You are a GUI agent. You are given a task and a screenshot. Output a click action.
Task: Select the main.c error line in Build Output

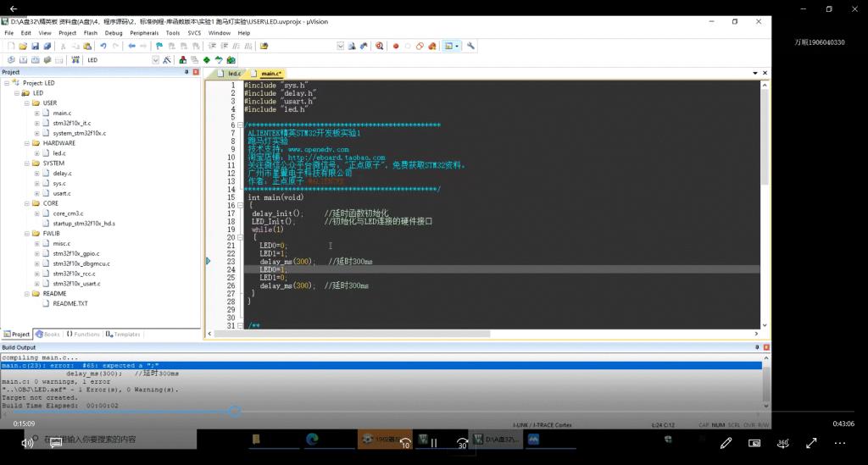pos(85,365)
